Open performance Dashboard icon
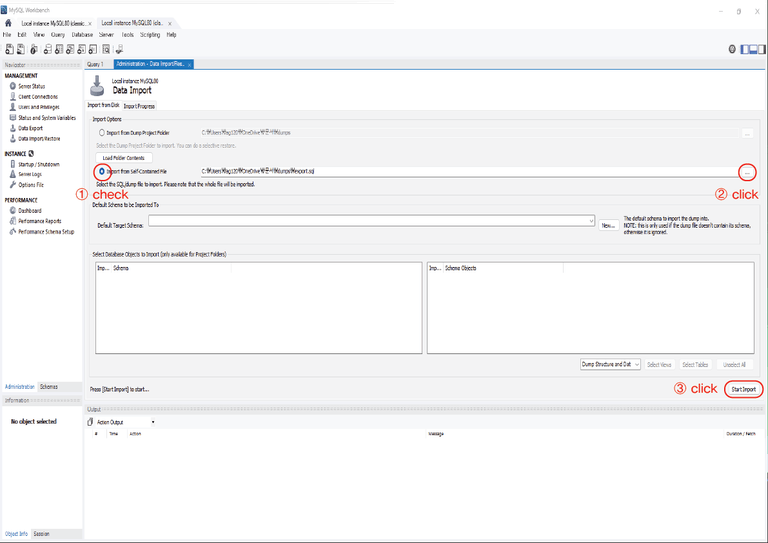This screenshot has width=768, height=543. point(13,211)
